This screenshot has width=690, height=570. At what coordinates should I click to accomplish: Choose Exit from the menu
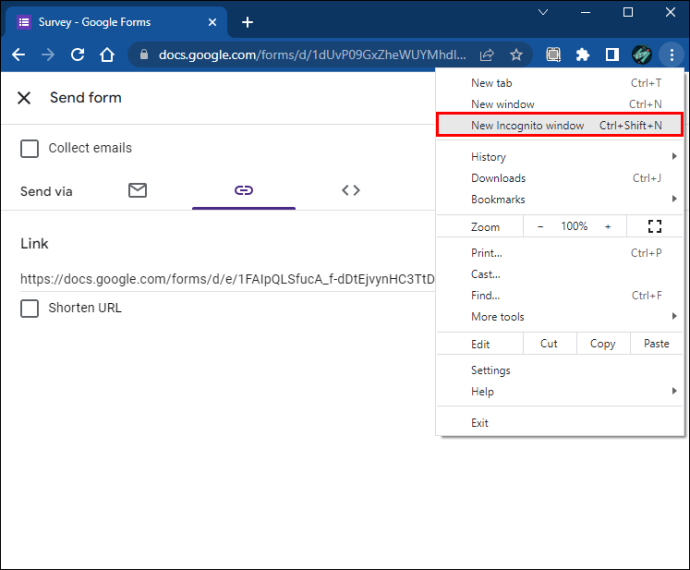tap(560, 423)
